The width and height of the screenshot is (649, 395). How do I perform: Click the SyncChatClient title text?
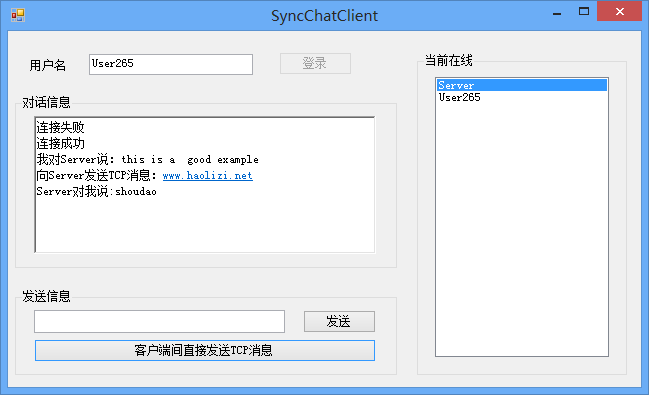(x=324, y=16)
